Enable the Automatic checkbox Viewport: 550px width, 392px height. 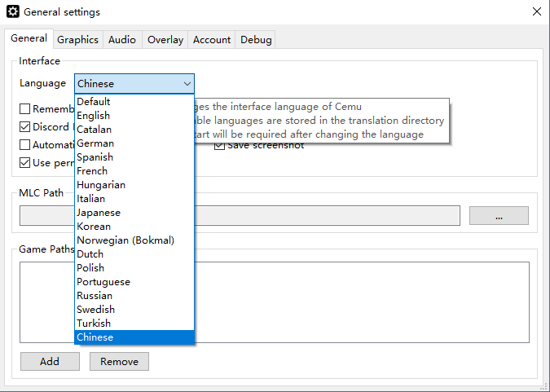[24, 144]
